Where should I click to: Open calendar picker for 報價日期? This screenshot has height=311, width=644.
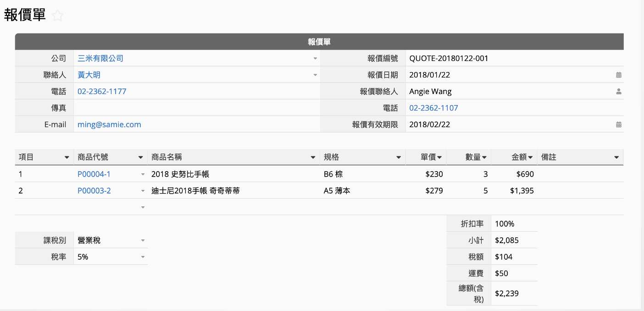click(618, 75)
